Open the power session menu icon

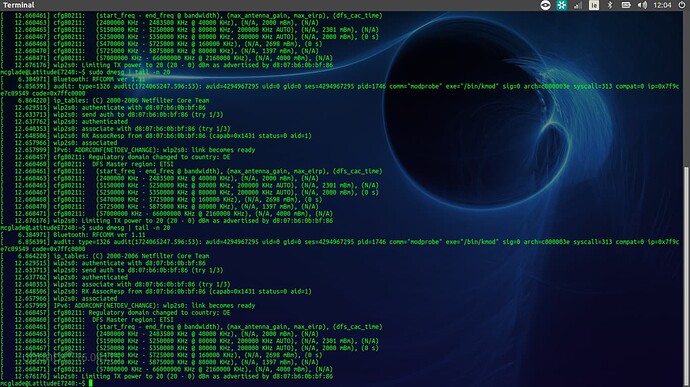point(682,5)
